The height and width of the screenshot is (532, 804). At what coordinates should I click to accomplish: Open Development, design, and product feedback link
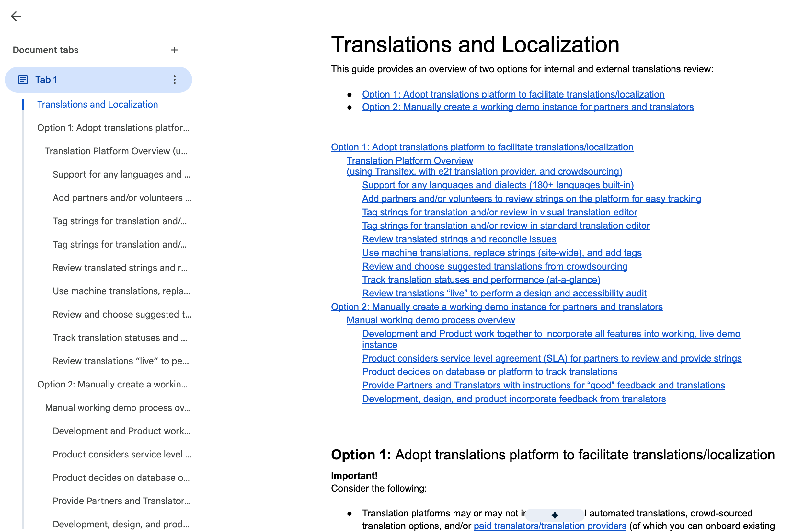point(514,399)
